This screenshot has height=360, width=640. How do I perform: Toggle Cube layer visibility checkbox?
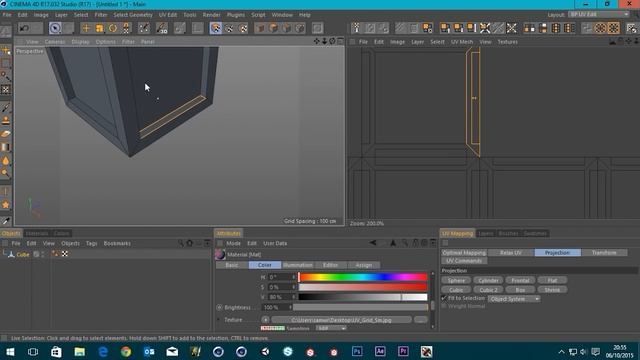tap(36, 254)
